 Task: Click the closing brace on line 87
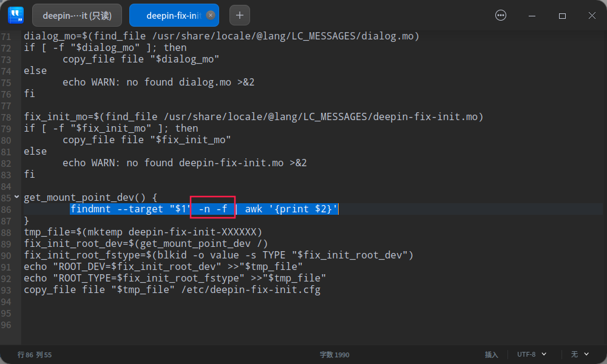(26, 220)
